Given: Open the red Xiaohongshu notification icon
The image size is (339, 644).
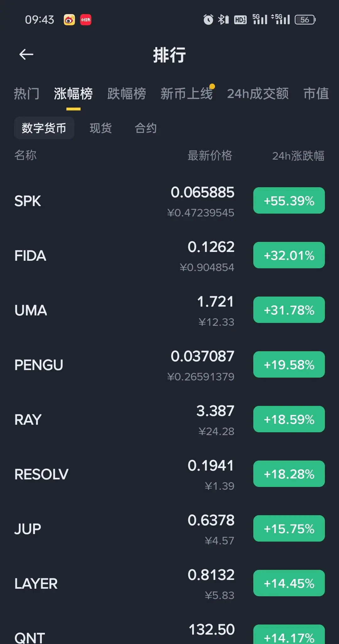Looking at the screenshot, I should coord(86,20).
